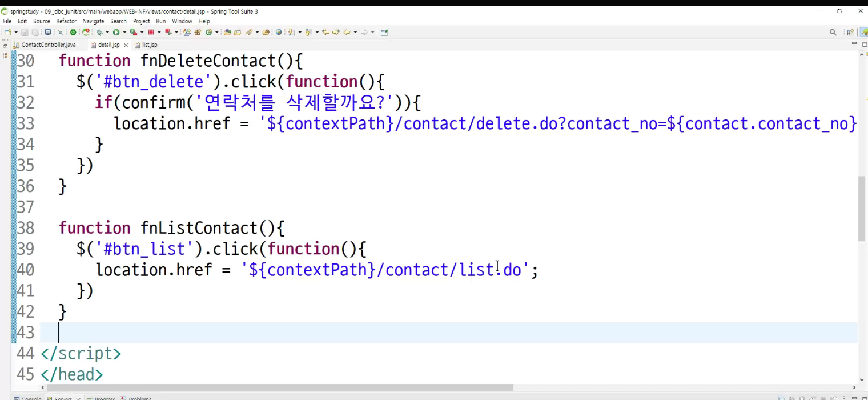The image size is (868, 400).
Task: Click the restore icon at the editor's top-left
Action: point(5,45)
